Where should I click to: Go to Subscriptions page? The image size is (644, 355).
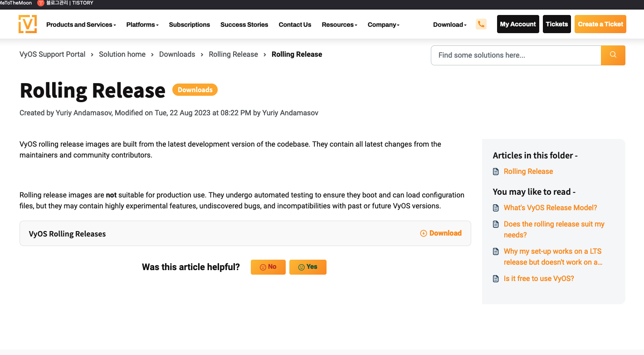pos(190,25)
